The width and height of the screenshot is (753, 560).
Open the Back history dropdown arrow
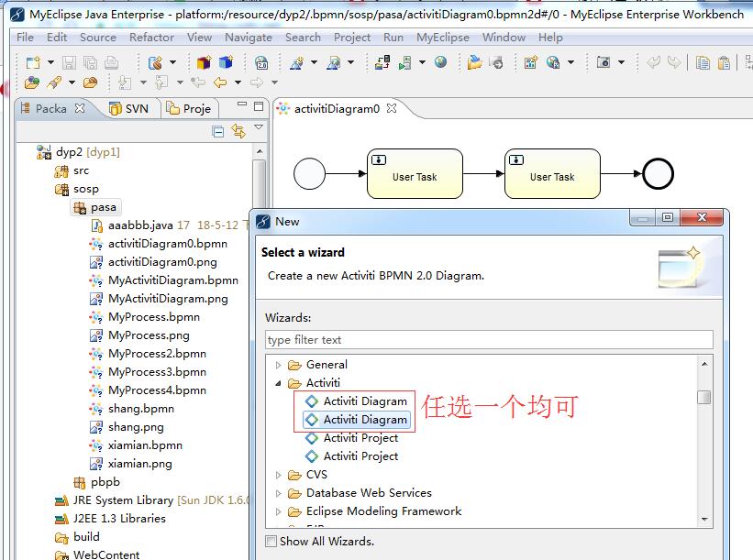tap(238, 82)
